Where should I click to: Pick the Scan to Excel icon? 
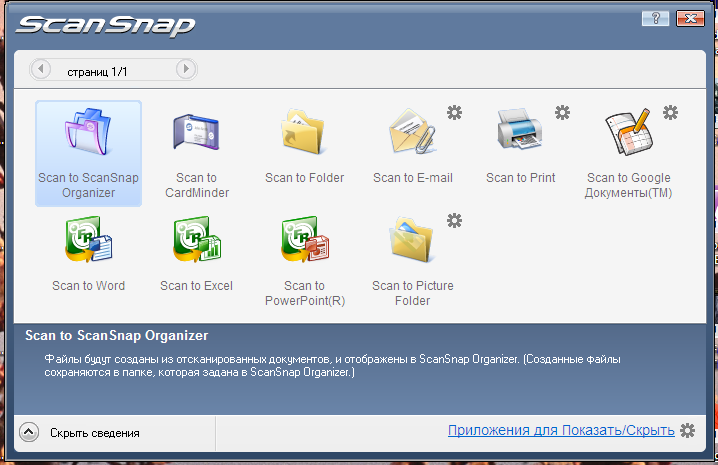pyautogui.click(x=197, y=239)
